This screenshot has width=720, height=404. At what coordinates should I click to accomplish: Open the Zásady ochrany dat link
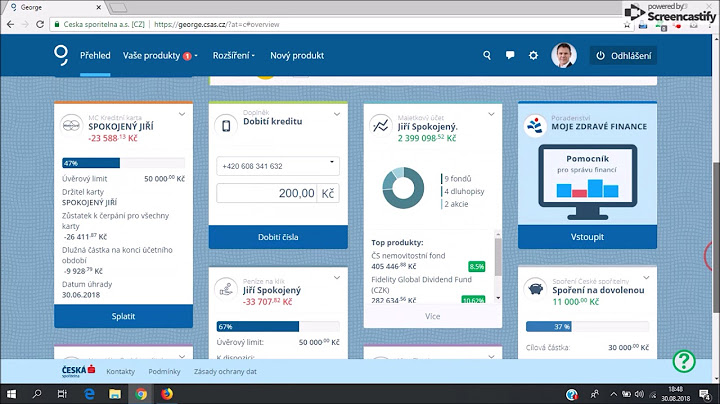pyautogui.click(x=225, y=371)
